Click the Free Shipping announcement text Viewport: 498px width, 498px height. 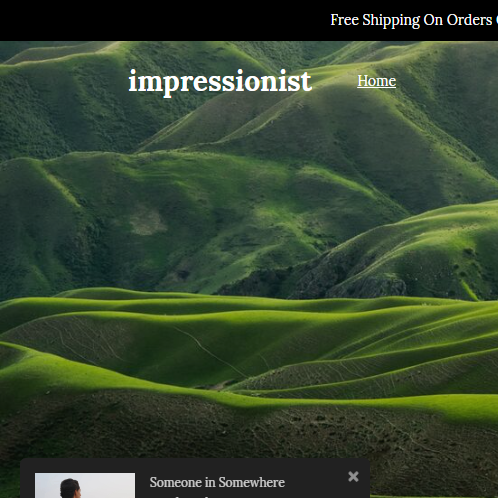click(x=414, y=20)
